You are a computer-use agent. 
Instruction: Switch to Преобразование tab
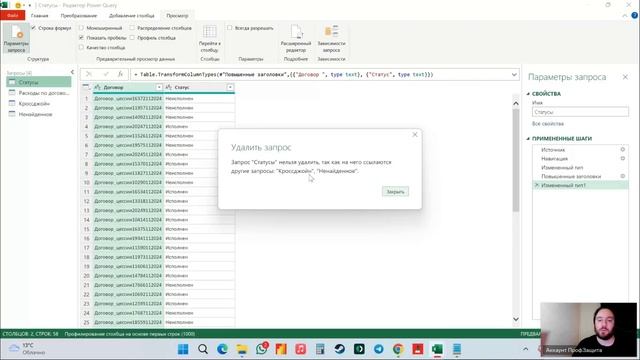pos(79,16)
